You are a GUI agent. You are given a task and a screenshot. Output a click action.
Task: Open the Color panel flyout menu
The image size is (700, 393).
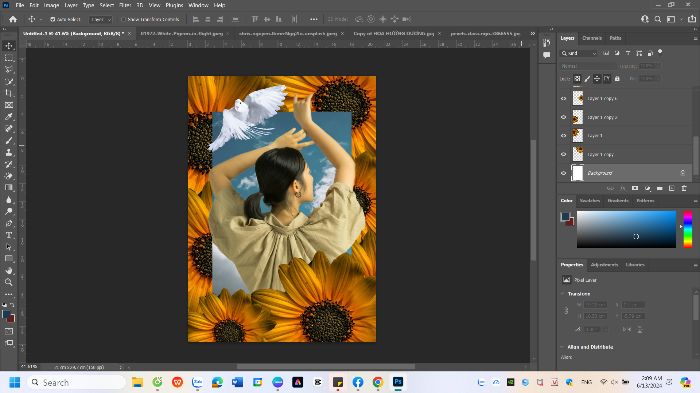tap(695, 201)
